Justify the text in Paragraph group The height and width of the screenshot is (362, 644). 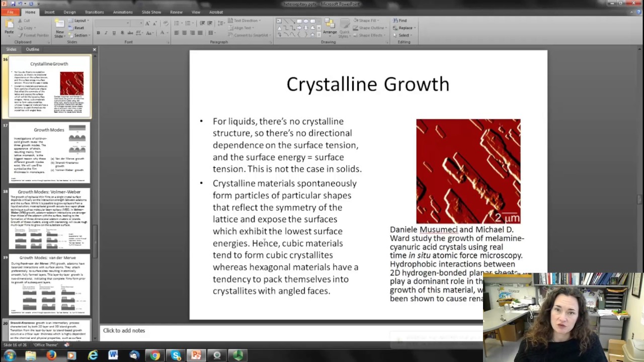[x=200, y=33]
